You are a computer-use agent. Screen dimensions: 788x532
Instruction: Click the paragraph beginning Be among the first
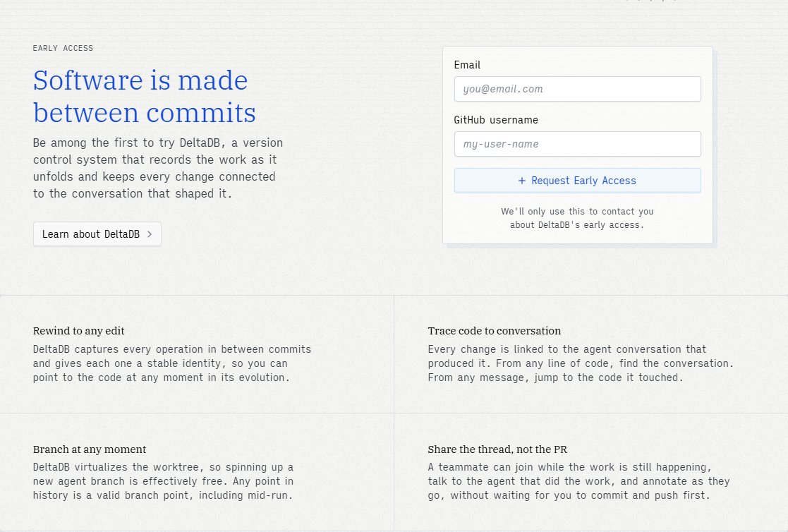coord(158,168)
